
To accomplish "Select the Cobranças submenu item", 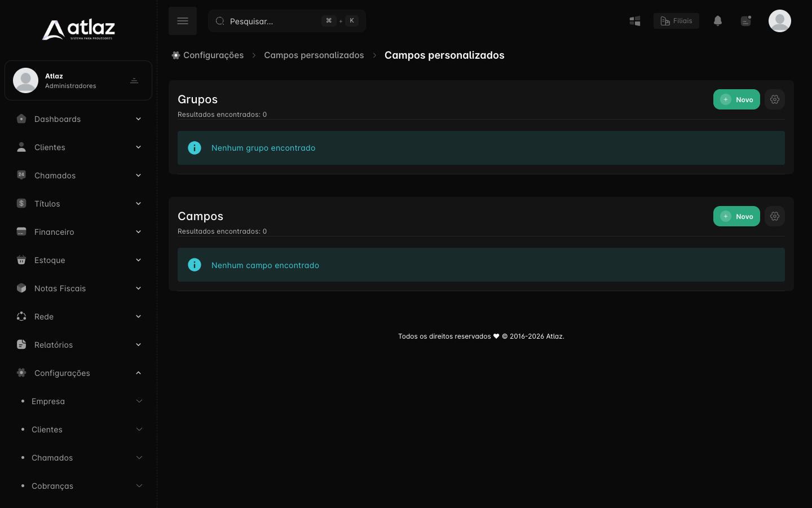I will click(x=78, y=486).
